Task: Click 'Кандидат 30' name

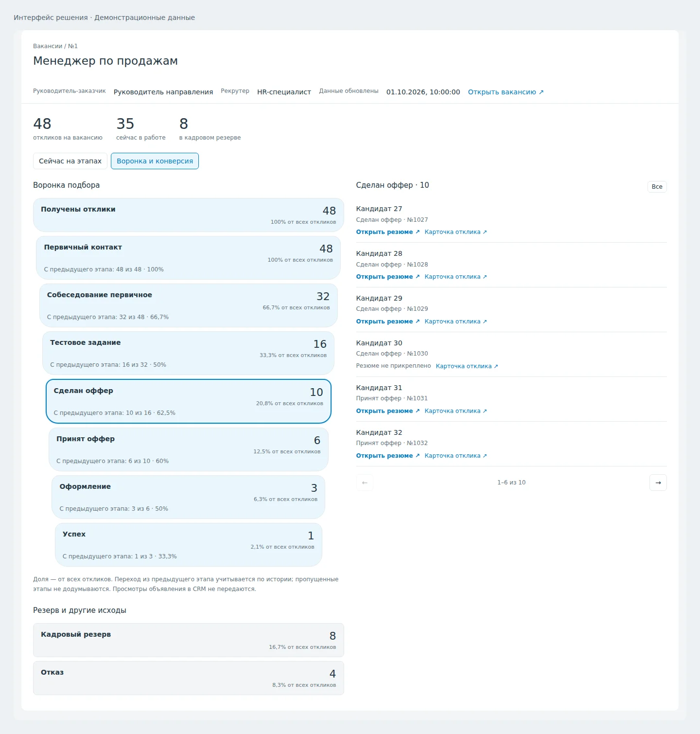Action: pyautogui.click(x=379, y=343)
